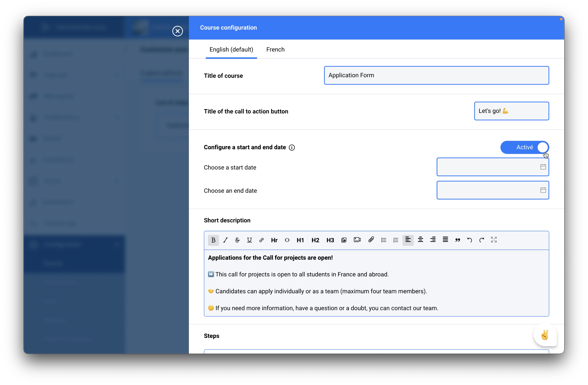
Task: Switch to the English (default) tab
Action: coord(231,49)
